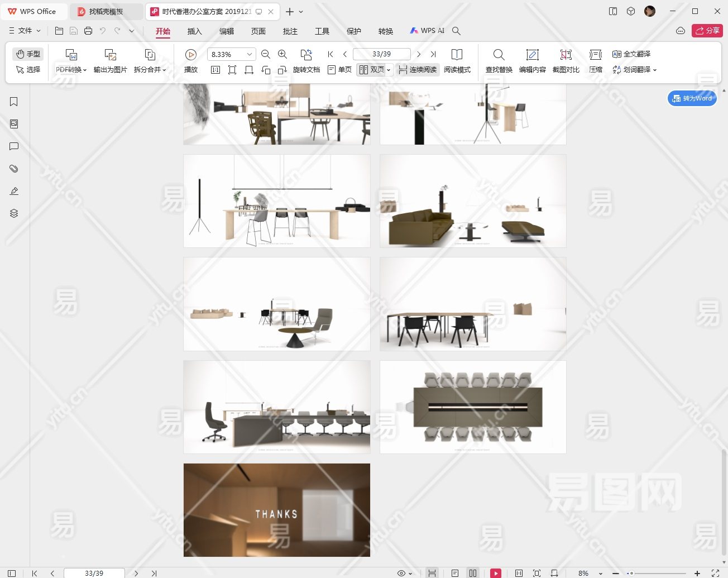This screenshot has height=578, width=728.
Task: Open the Insert ribbon tab
Action: 194,31
